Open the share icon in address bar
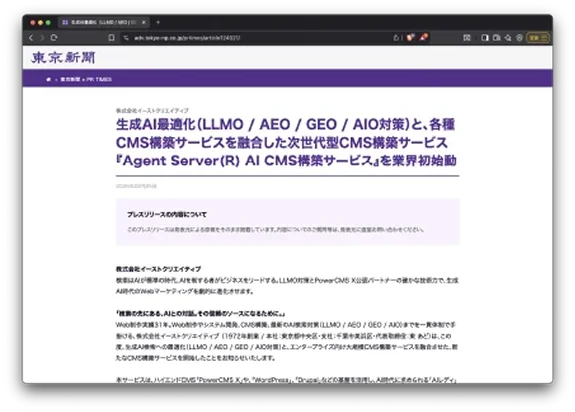 pos(396,38)
